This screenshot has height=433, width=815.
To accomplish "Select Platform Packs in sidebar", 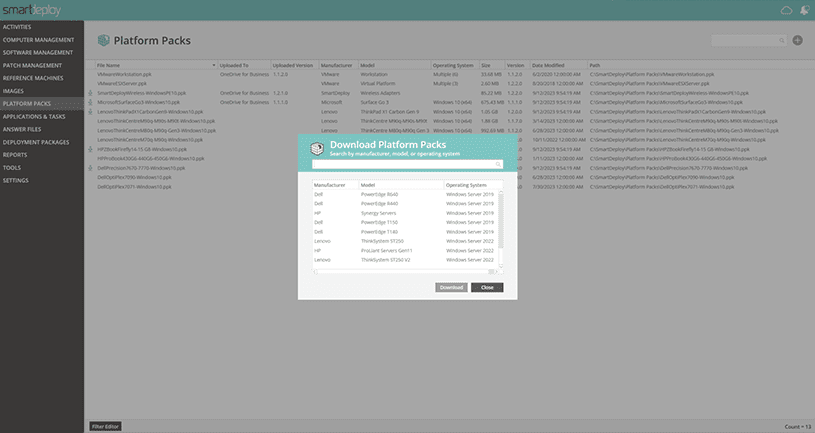I will 42,103.
